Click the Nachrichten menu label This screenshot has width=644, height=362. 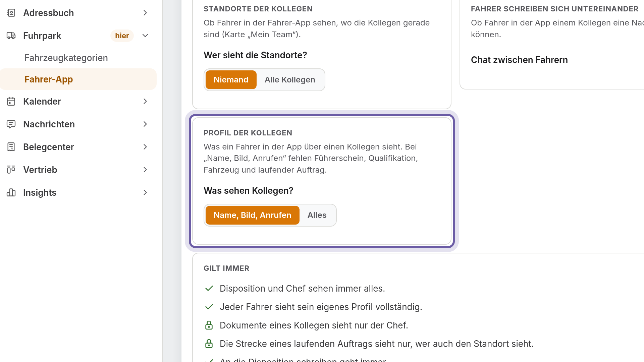coord(49,124)
